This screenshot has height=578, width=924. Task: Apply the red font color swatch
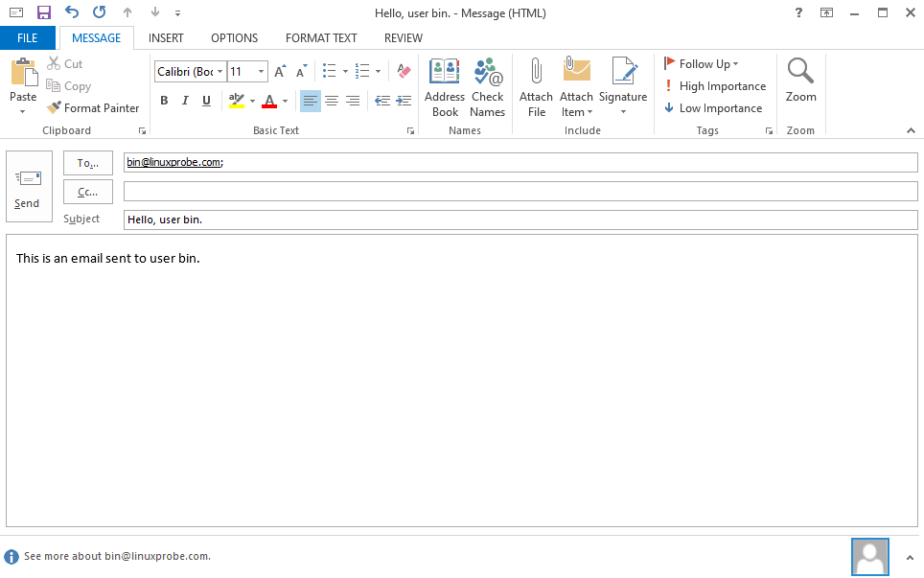269,101
